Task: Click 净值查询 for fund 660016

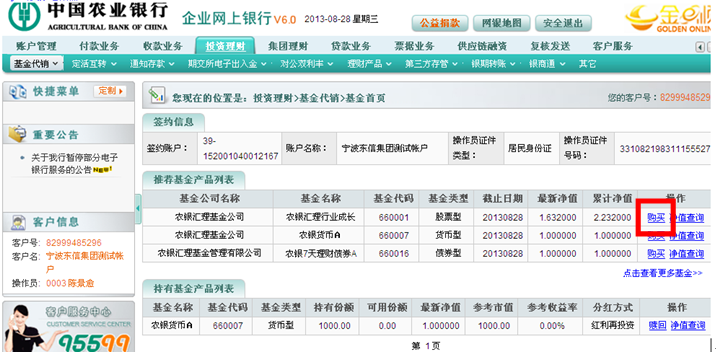Action: coord(687,254)
